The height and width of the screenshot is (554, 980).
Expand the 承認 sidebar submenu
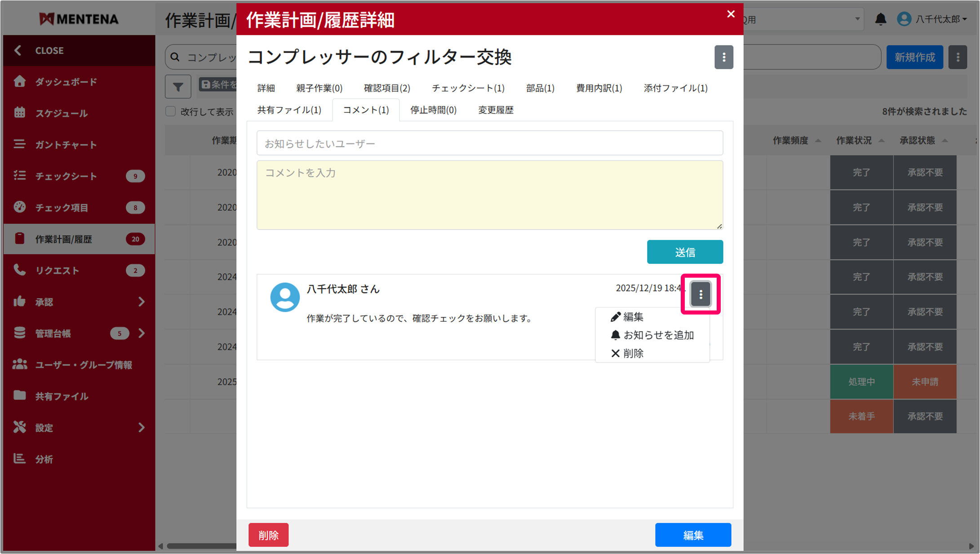pos(141,301)
